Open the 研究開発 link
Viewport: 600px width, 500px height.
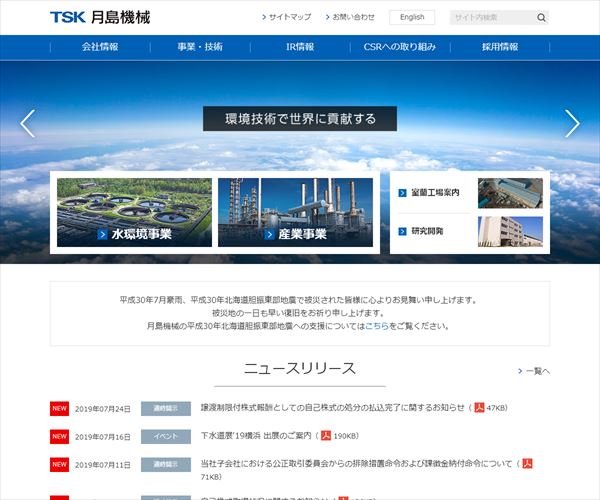pos(427,231)
